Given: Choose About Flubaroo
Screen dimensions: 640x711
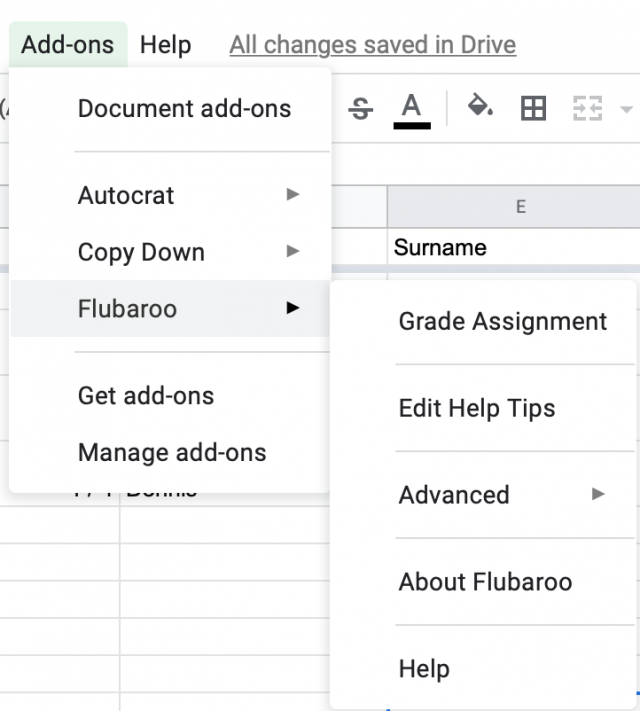Looking at the screenshot, I should (x=483, y=582).
